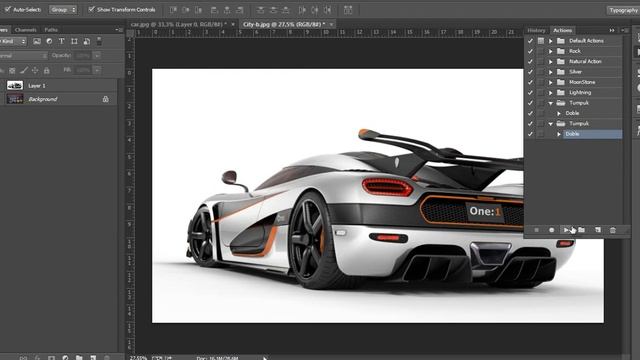Switch to the Paths tab
This screenshot has width=640, height=360.
pyautogui.click(x=51, y=30)
